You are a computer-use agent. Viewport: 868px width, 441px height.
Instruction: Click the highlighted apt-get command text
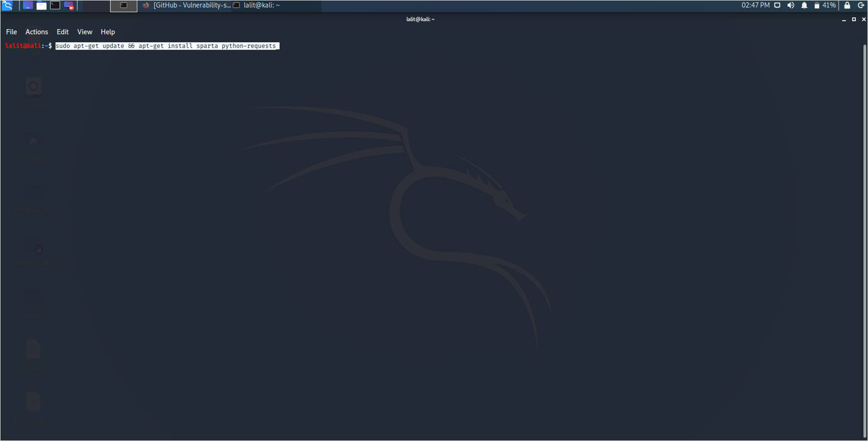click(x=167, y=46)
